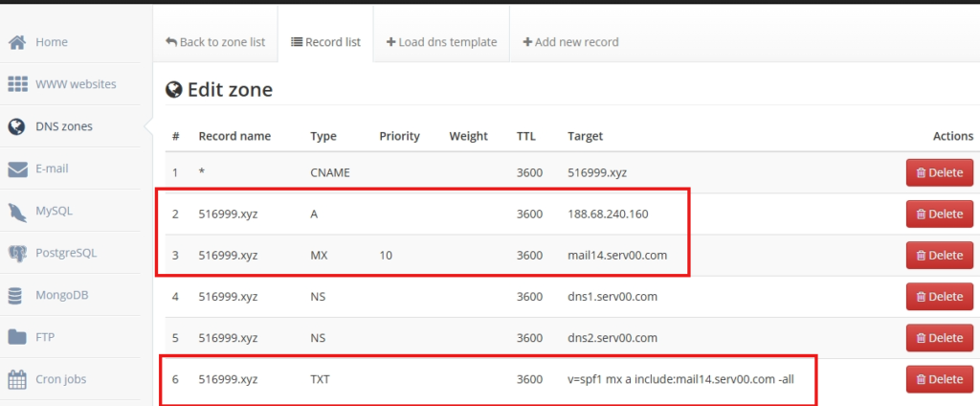The width and height of the screenshot is (980, 406).
Task: Click the MongoDB database icon
Action: 17,295
